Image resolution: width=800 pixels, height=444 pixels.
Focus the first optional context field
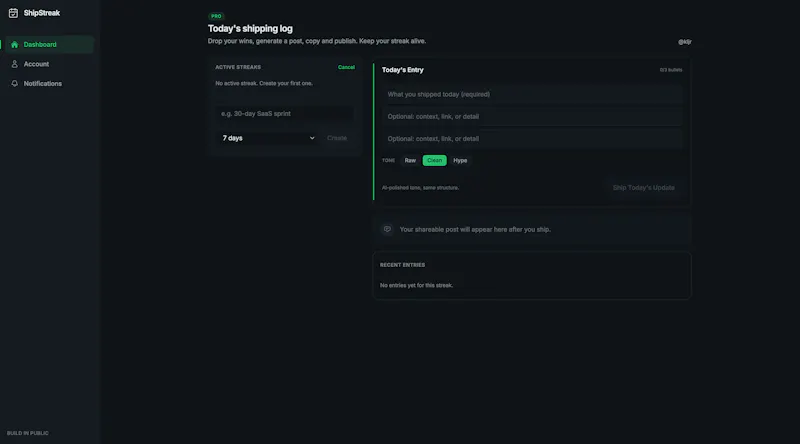(532, 116)
